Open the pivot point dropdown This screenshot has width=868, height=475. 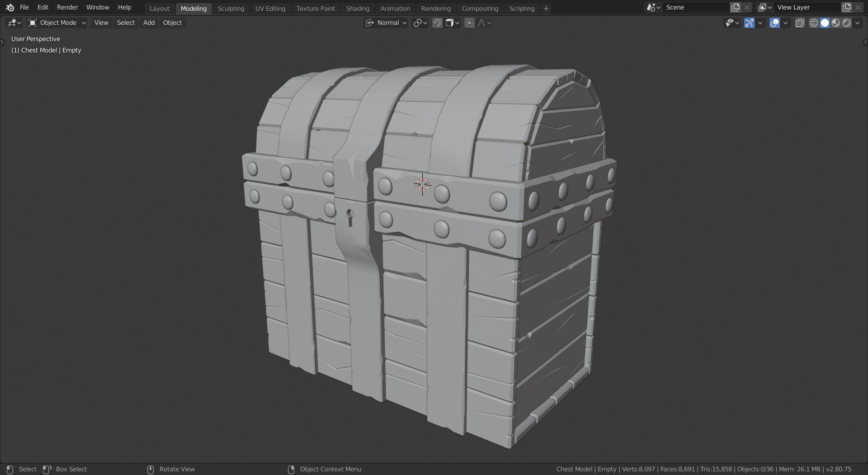pos(420,23)
